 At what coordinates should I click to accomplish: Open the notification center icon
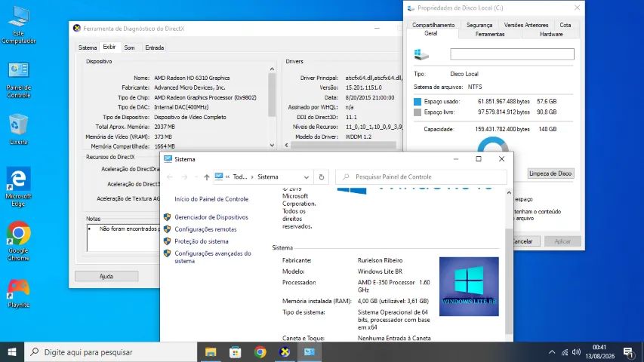(x=628, y=352)
